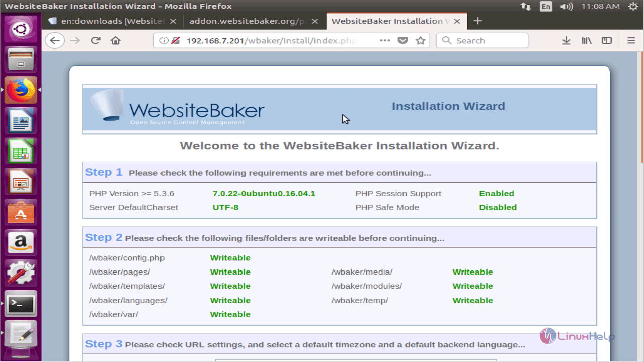Screen dimensions: 644x362
Task: Click the Firefox Search box
Action: (x=482, y=41)
